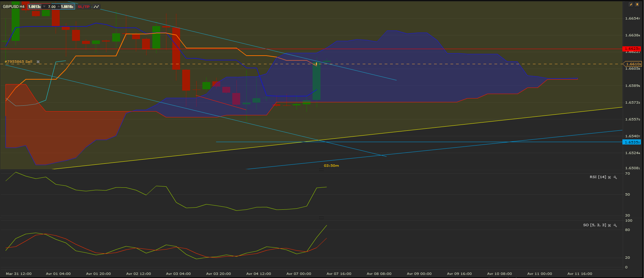Viewport: 644px width, 278px height.
Task: Click the Avr 09 00:00 time axis label
Action: tap(419, 274)
